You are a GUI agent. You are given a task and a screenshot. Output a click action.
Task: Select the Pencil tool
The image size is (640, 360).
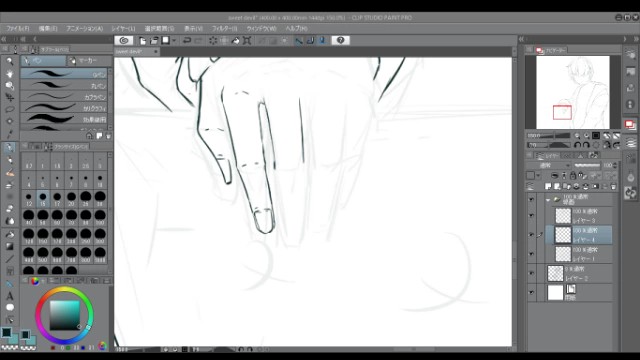[10, 160]
